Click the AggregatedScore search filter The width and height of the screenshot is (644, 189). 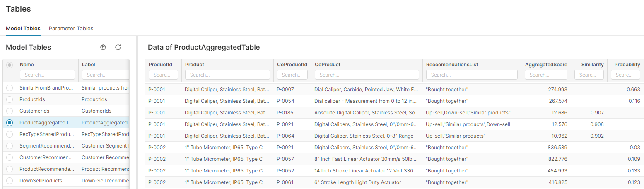click(545, 75)
